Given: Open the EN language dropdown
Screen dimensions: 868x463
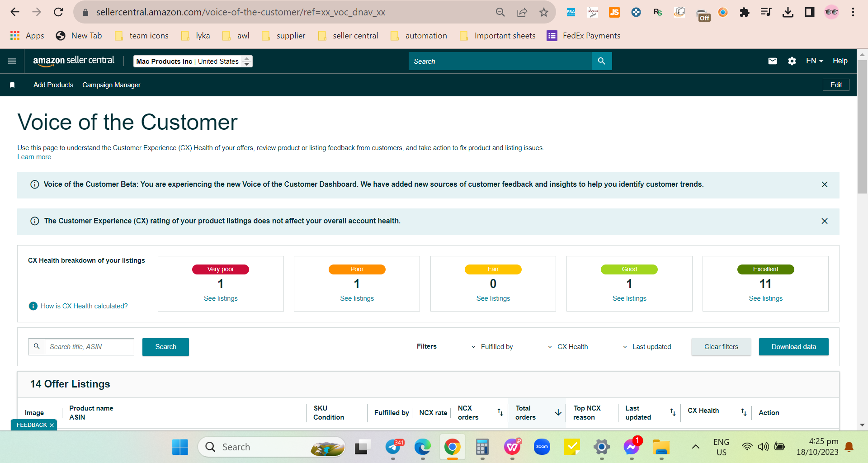Looking at the screenshot, I should point(815,61).
